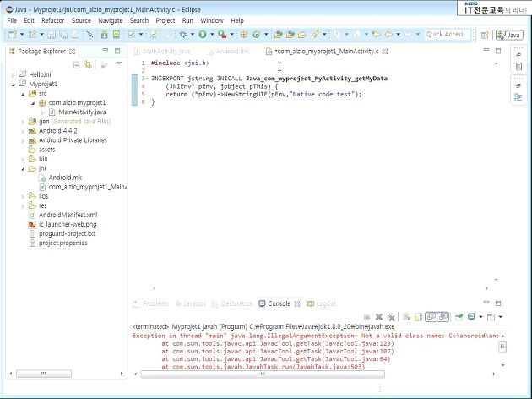The width and height of the screenshot is (532, 399).
Task: Select ic_launcher-web.png file
Action: [x=68, y=225]
